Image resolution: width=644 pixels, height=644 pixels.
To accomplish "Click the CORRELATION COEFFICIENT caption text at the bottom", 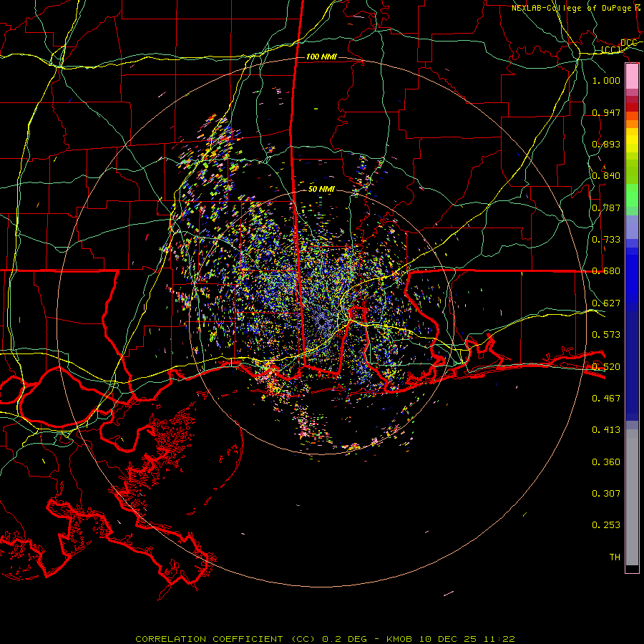I will tap(326, 639).
